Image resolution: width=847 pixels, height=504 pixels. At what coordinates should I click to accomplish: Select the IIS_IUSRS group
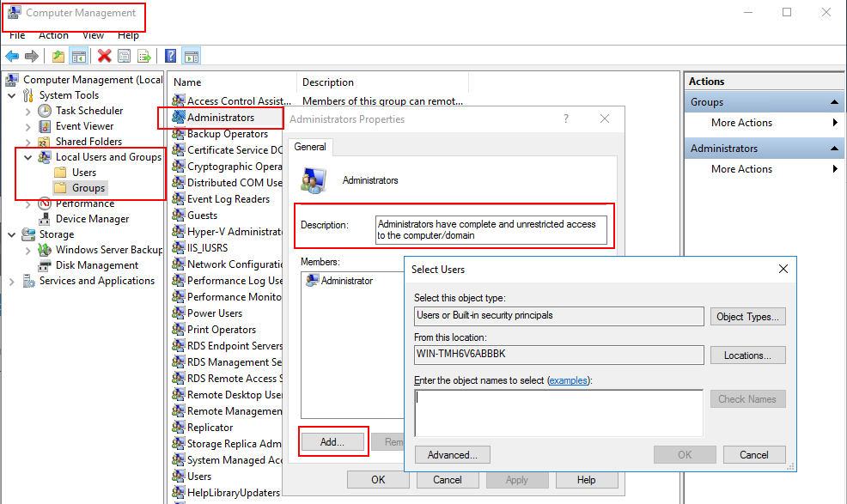pyautogui.click(x=207, y=248)
